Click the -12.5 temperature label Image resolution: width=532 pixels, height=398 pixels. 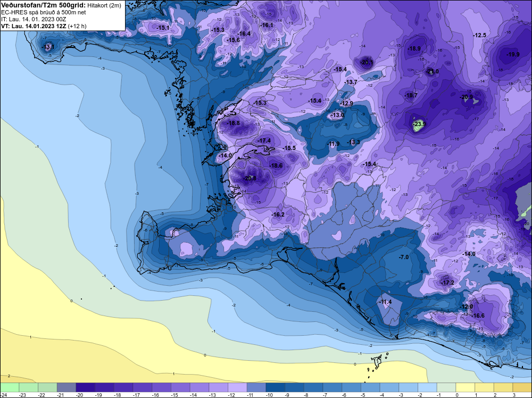(480, 35)
